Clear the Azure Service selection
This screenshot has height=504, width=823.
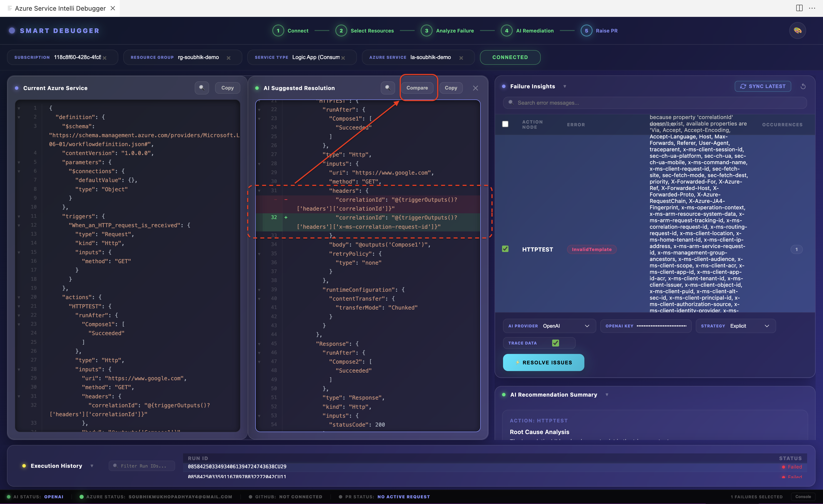coord(461,58)
